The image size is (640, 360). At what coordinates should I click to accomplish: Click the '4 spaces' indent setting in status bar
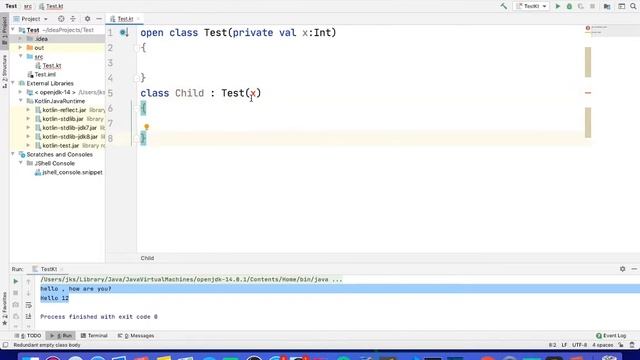603,345
